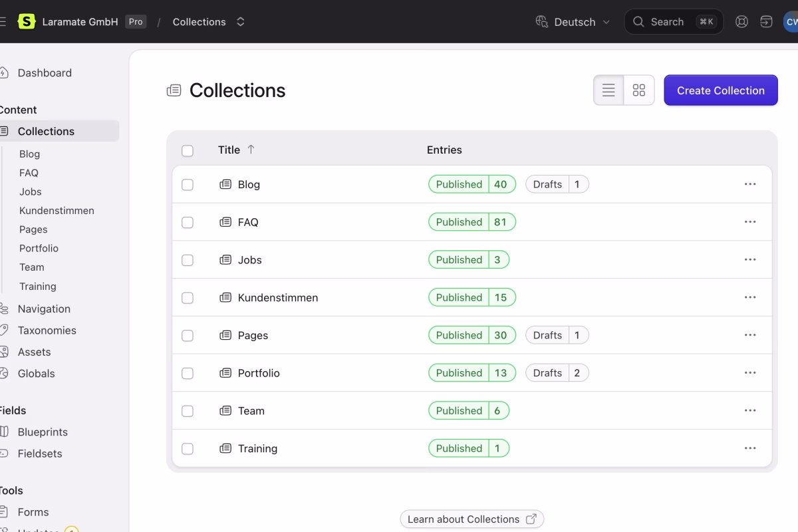Open Forms in the sidebar
This screenshot has height=532, width=798.
33,512
